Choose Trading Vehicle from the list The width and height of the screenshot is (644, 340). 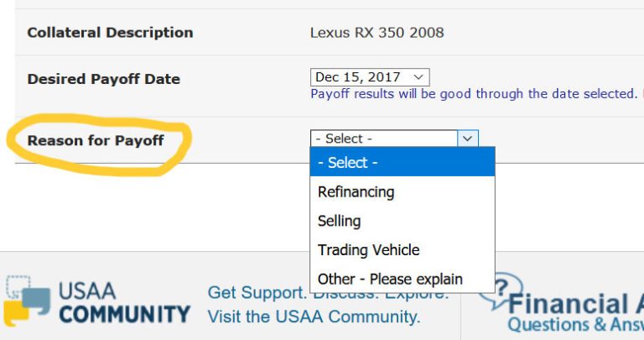click(x=368, y=249)
